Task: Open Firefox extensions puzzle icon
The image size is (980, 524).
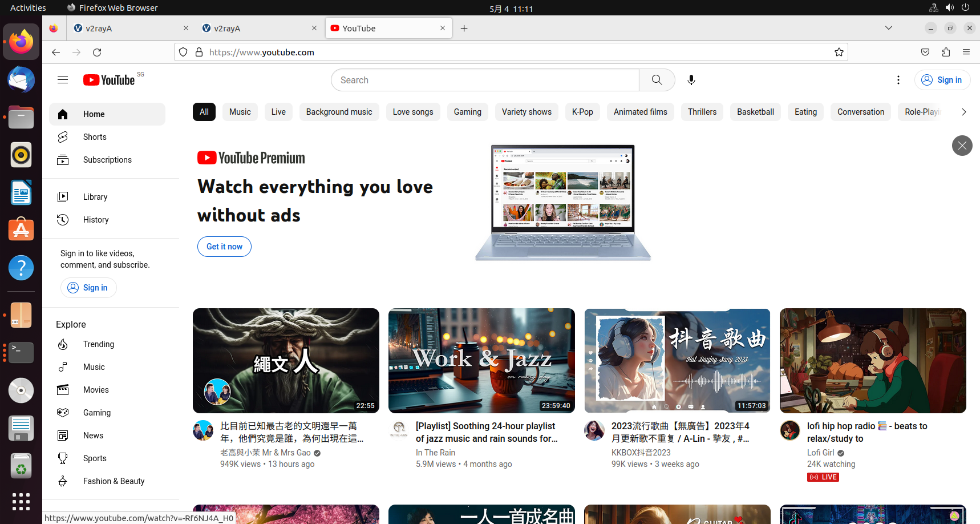Action: coord(946,52)
